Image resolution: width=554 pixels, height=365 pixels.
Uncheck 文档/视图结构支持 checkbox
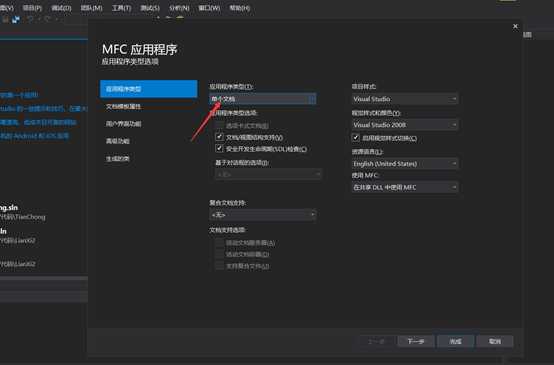pyautogui.click(x=219, y=137)
